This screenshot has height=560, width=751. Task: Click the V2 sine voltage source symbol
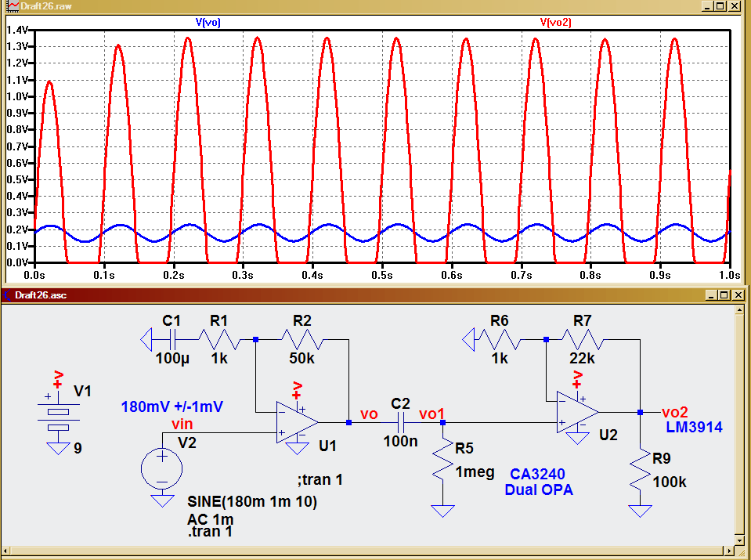point(162,469)
